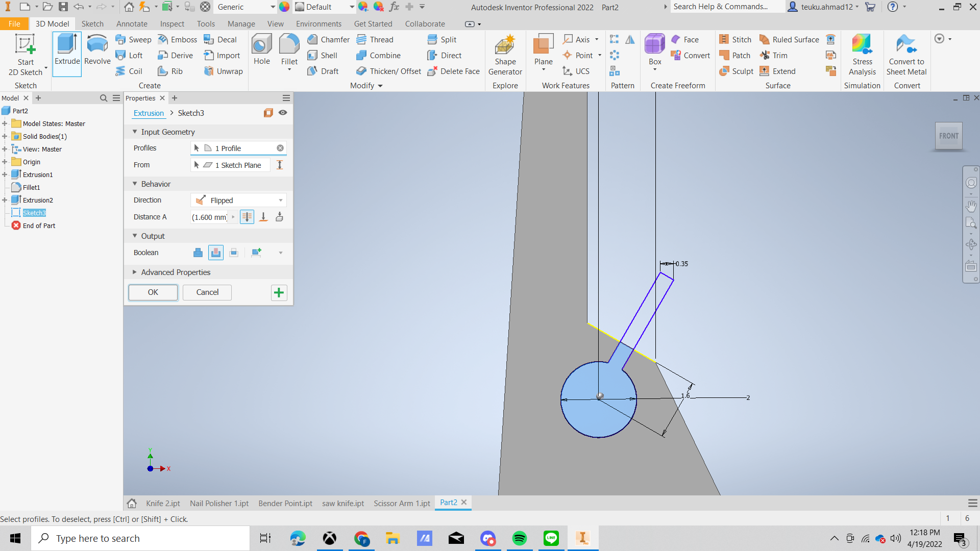
Task: Switch to the Scissor Arm 1.ipt tab
Action: [x=402, y=503]
